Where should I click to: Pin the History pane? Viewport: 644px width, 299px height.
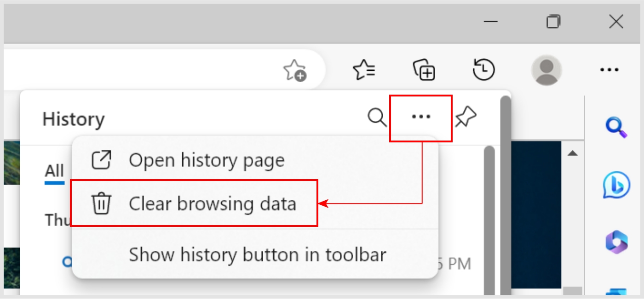[x=466, y=118]
